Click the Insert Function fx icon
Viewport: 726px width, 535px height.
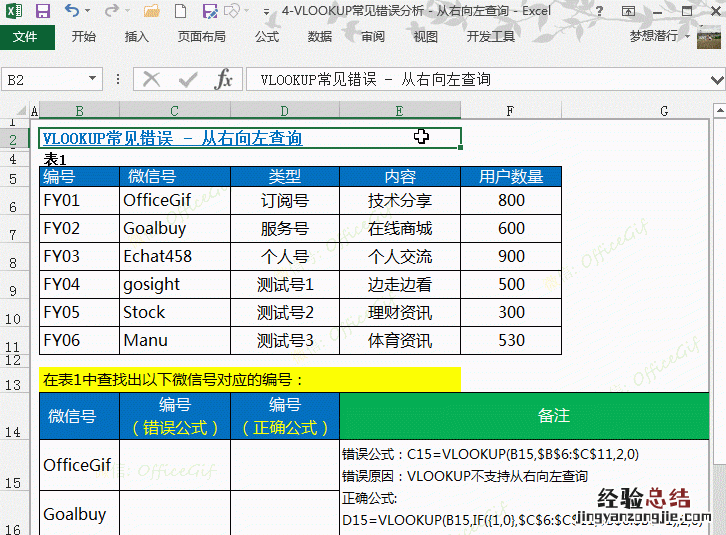click(224, 79)
